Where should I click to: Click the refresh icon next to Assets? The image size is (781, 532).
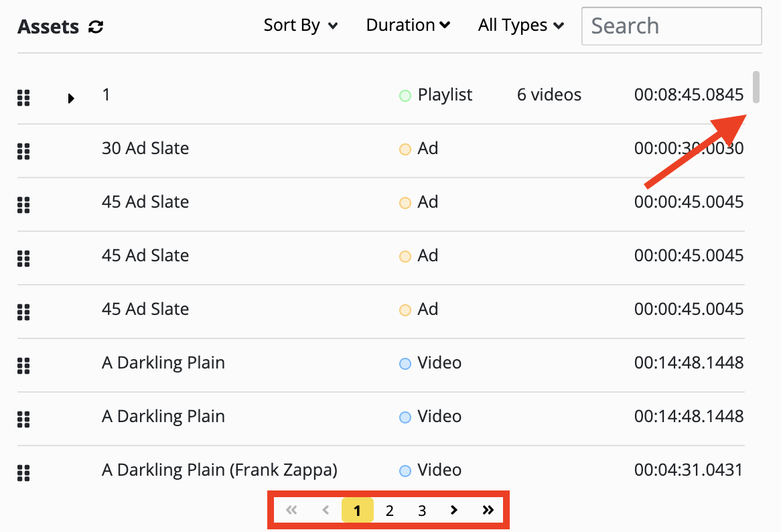(96, 27)
